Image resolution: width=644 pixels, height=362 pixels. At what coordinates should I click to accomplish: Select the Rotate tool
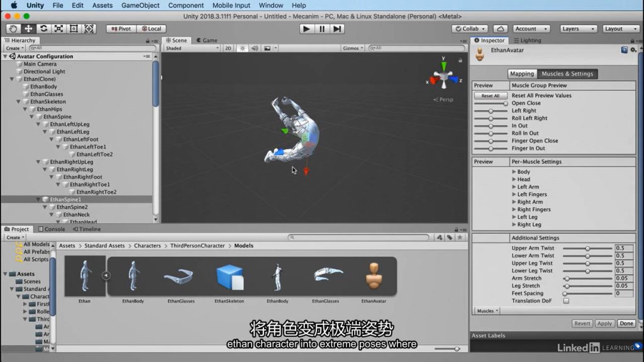pos(43,29)
